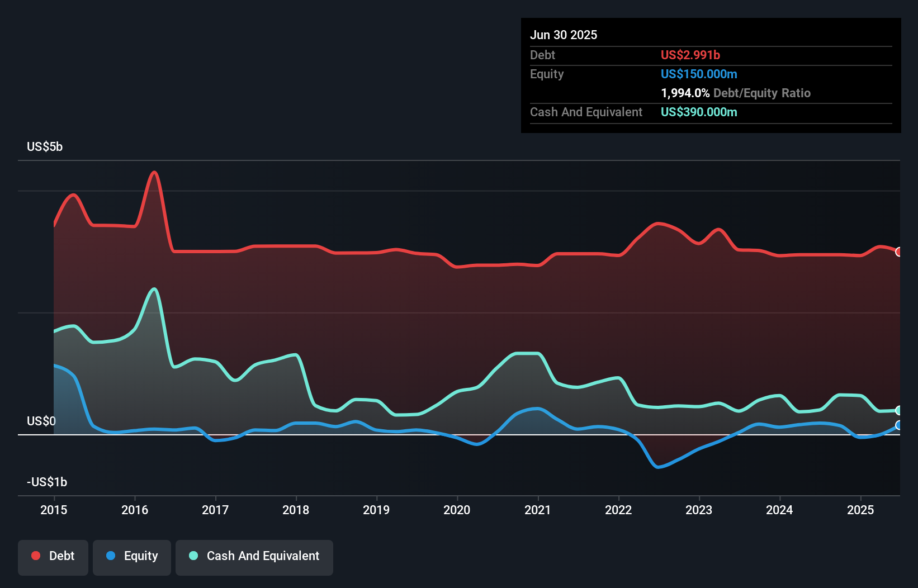Toggle the Equity series in legend
Screen dimensions: 918x588
132,556
